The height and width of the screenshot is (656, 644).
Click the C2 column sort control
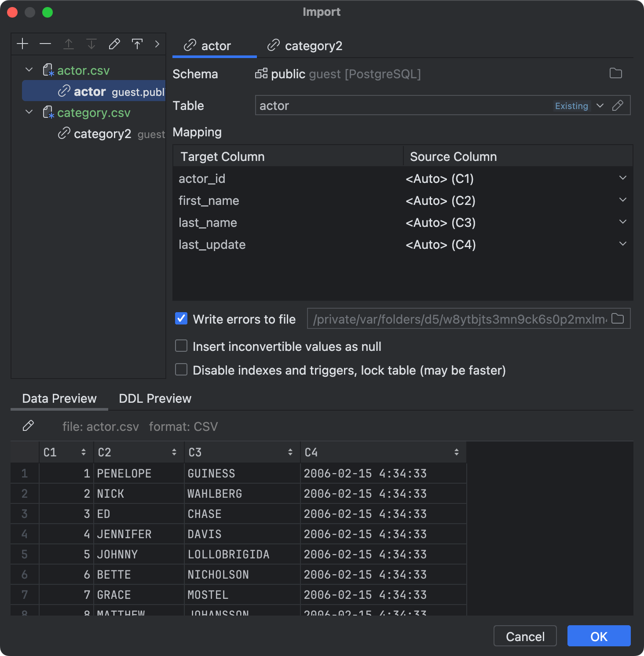[174, 452]
